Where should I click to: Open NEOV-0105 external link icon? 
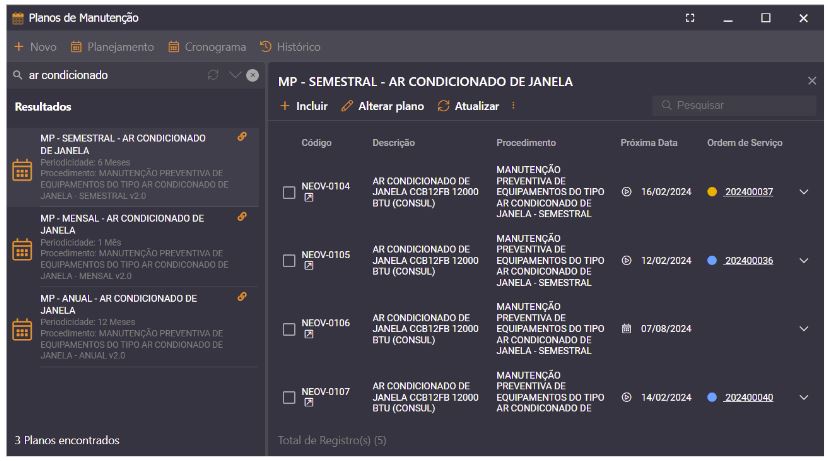[x=309, y=266]
